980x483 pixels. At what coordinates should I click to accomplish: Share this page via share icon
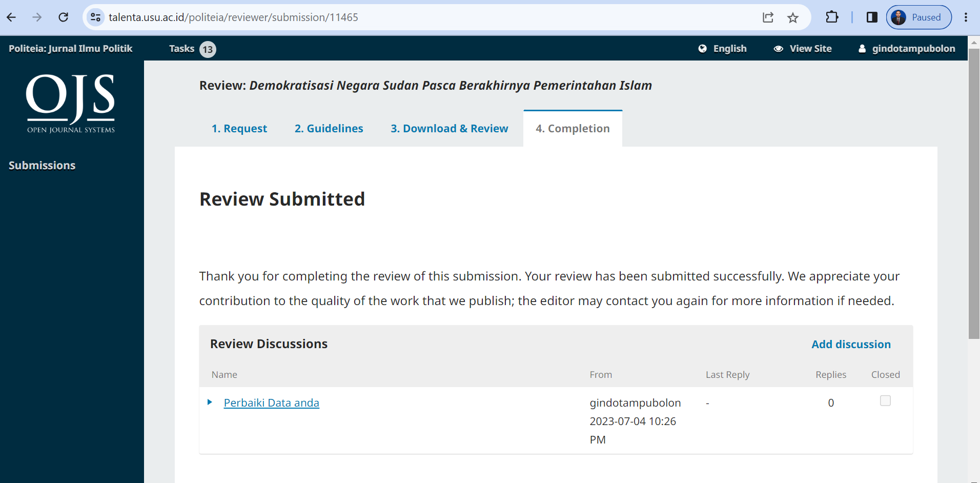[x=767, y=17]
